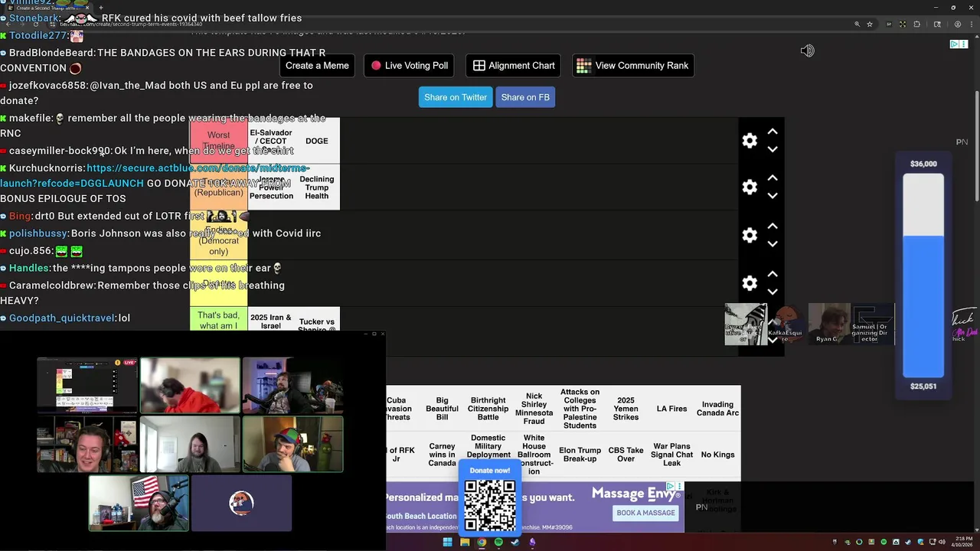The height and width of the screenshot is (551, 980).
Task: Open settings gear for the Worst Timeline row
Action: coord(750,141)
